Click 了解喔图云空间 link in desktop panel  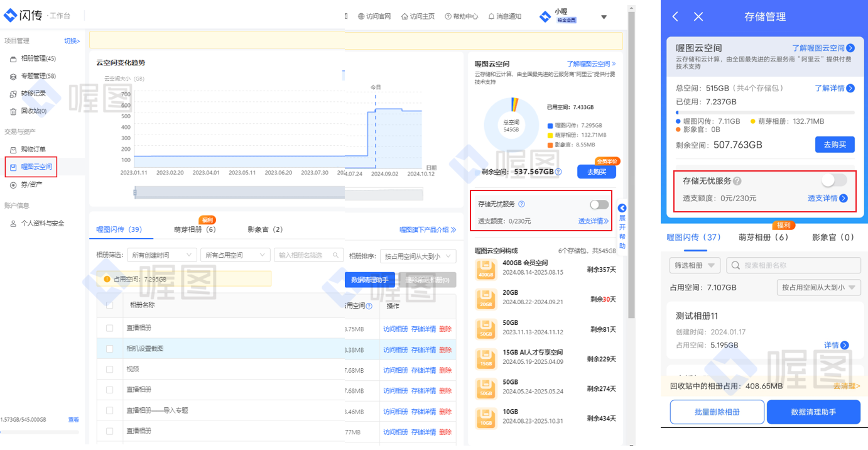(591, 64)
